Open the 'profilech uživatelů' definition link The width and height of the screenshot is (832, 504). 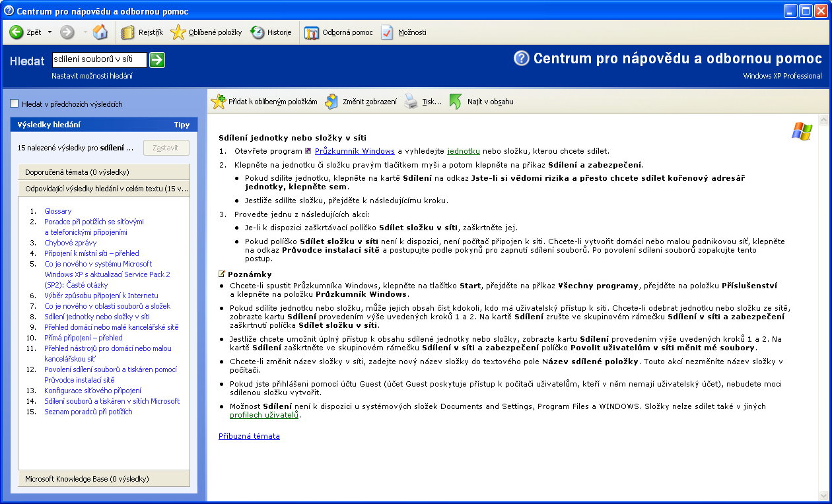pos(264,415)
